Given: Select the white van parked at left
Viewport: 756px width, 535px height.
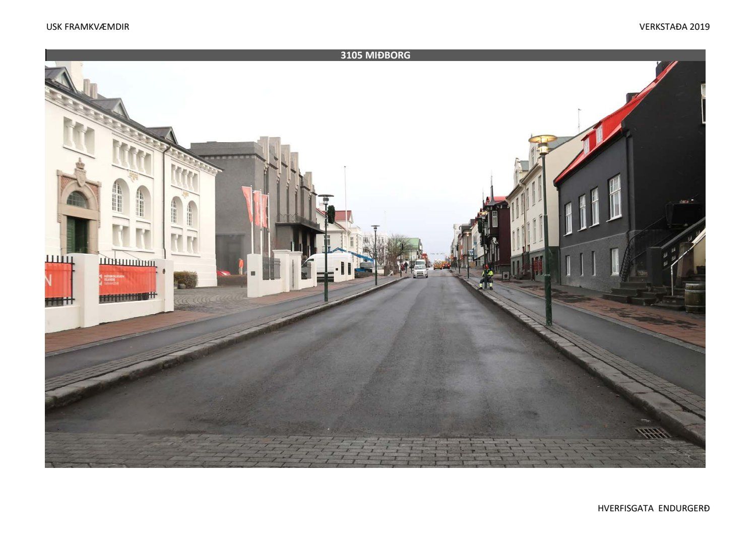Looking at the screenshot, I should click(x=330, y=263).
